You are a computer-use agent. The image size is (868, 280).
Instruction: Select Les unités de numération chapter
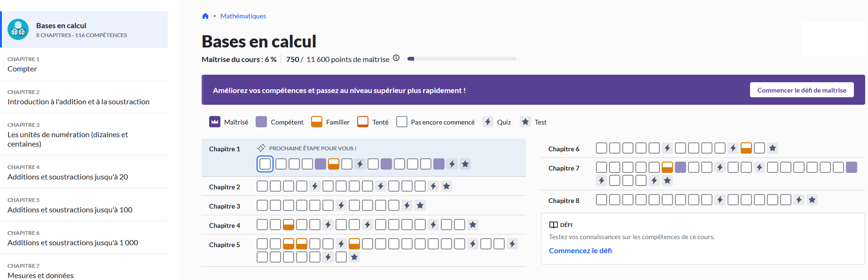(x=84, y=134)
